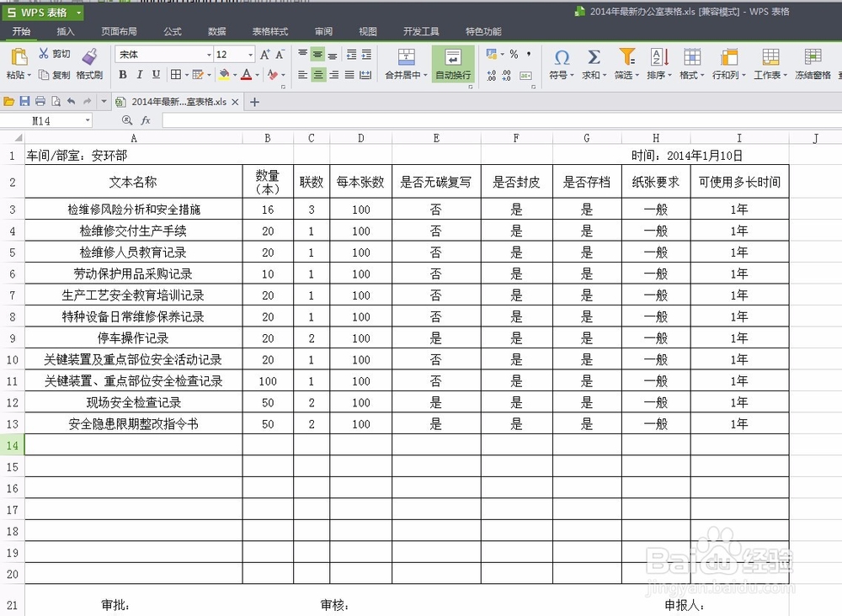This screenshot has width=842, height=616.
Task: Switch to the 审阅 (Review) tab
Action: (324, 32)
